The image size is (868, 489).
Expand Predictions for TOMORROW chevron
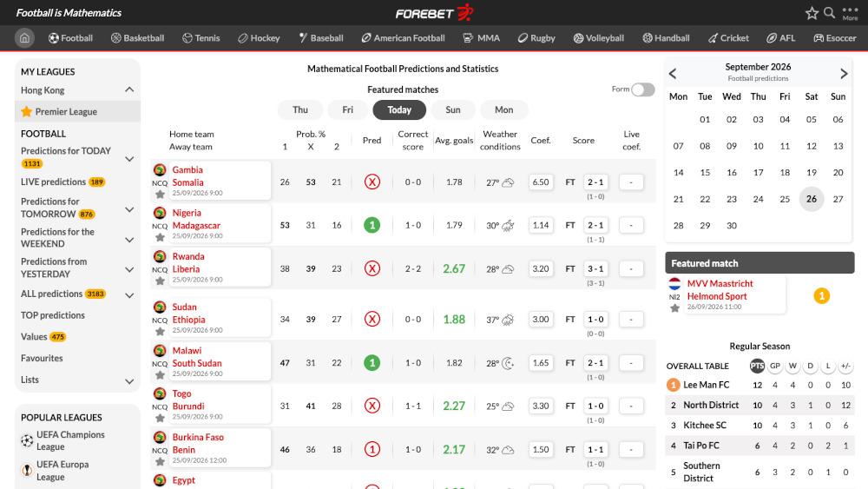129,210
